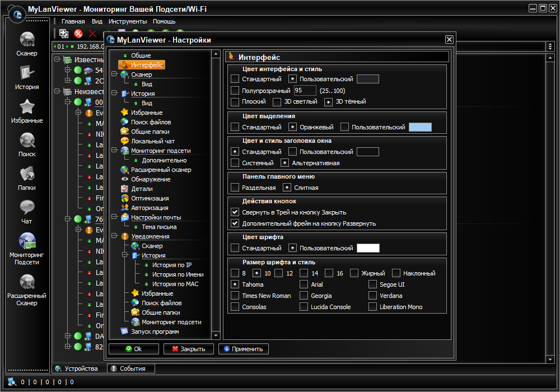Uncheck Свернуть в Трей на кнопку Закрыть

point(235,212)
